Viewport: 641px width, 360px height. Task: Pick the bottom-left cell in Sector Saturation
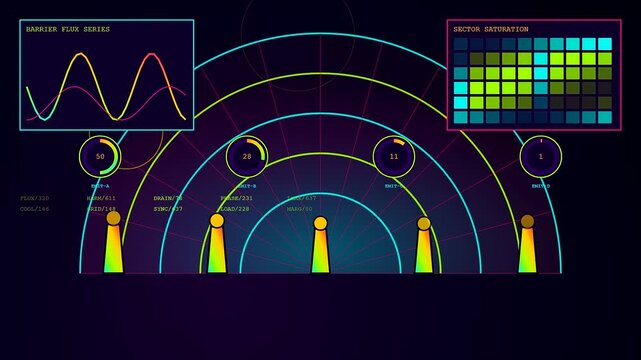point(460,117)
